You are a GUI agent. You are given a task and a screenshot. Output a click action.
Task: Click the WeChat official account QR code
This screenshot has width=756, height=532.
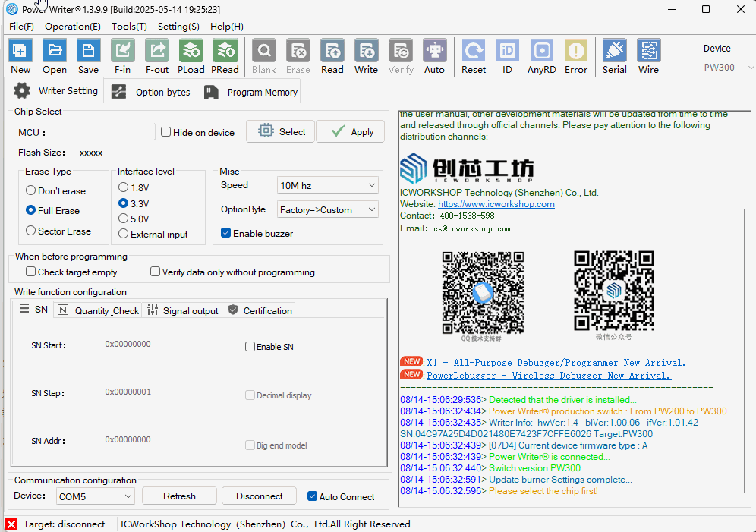614,291
